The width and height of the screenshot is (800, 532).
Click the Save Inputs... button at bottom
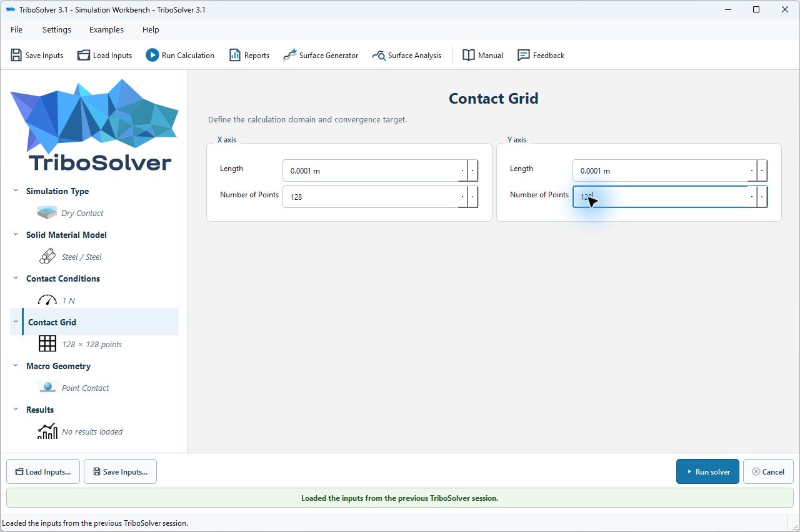(120, 471)
